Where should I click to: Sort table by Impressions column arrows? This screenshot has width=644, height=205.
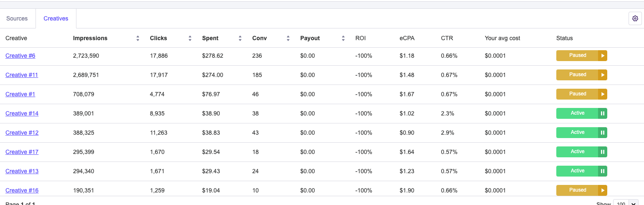click(138, 38)
